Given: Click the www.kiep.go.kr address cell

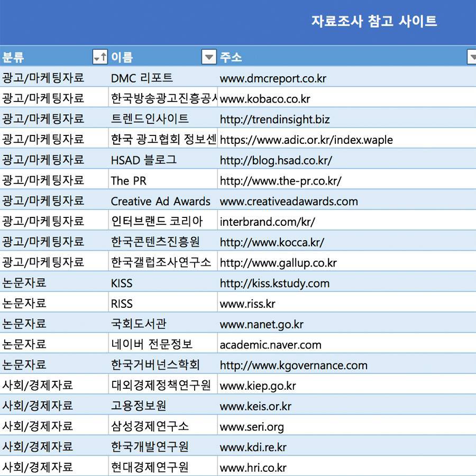Looking at the screenshot, I should [x=346, y=384].
